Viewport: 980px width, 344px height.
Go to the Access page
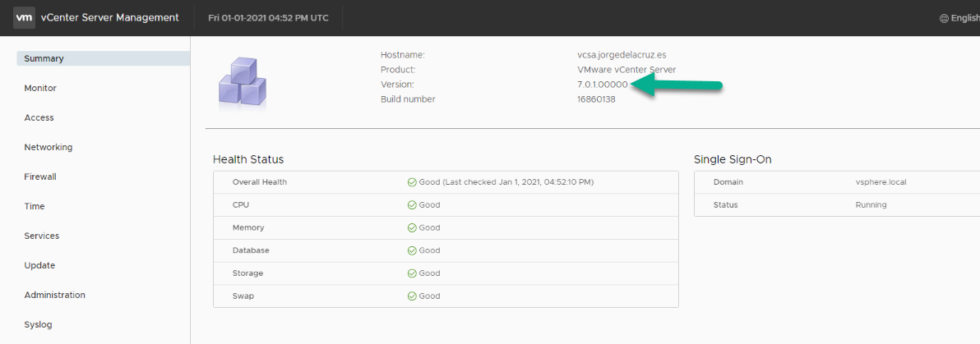point(39,117)
